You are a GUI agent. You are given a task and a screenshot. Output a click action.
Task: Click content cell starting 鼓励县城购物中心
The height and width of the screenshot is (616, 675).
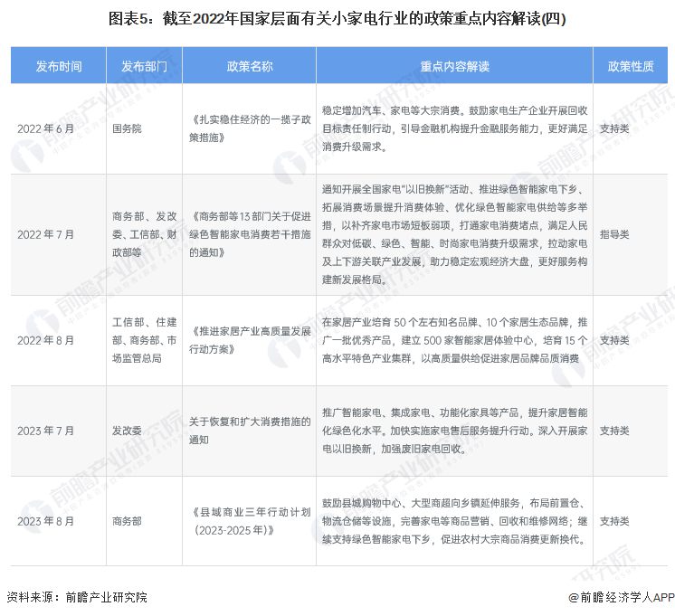click(x=454, y=521)
